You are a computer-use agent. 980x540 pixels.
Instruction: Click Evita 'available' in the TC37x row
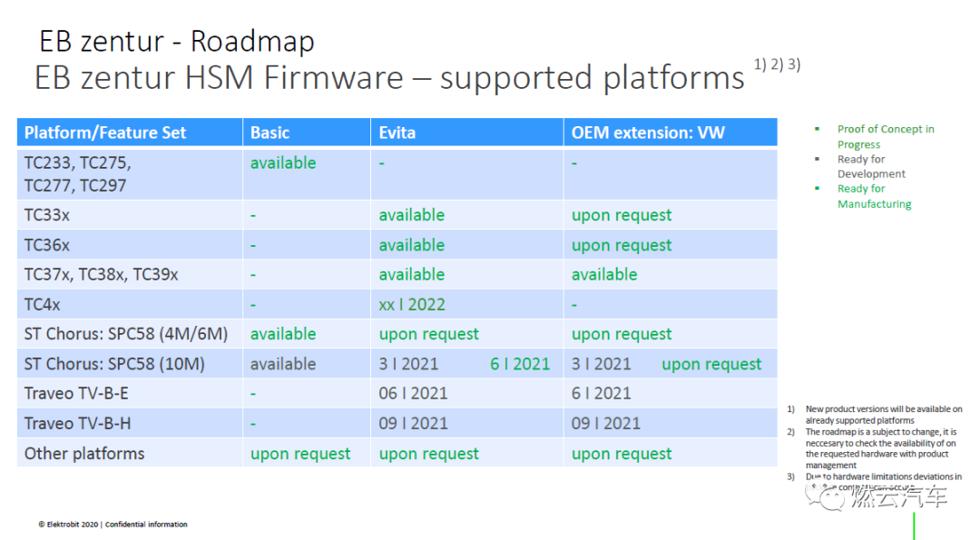coord(412,274)
